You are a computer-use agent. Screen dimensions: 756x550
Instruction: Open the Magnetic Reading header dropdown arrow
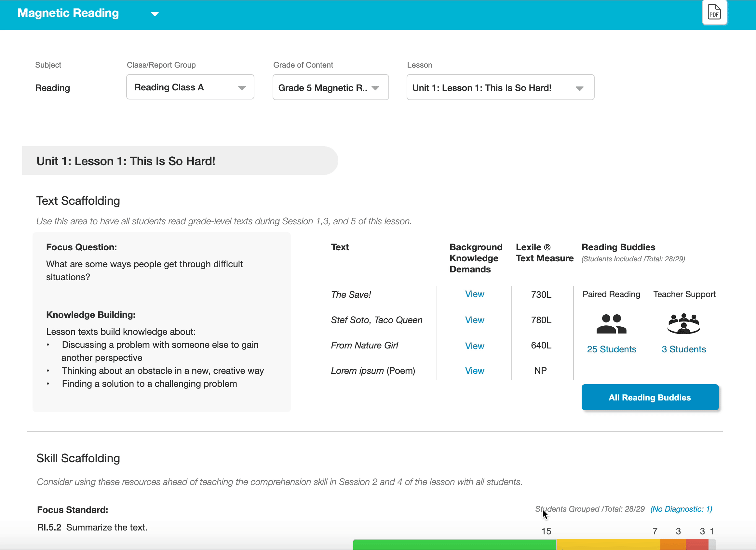point(155,14)
